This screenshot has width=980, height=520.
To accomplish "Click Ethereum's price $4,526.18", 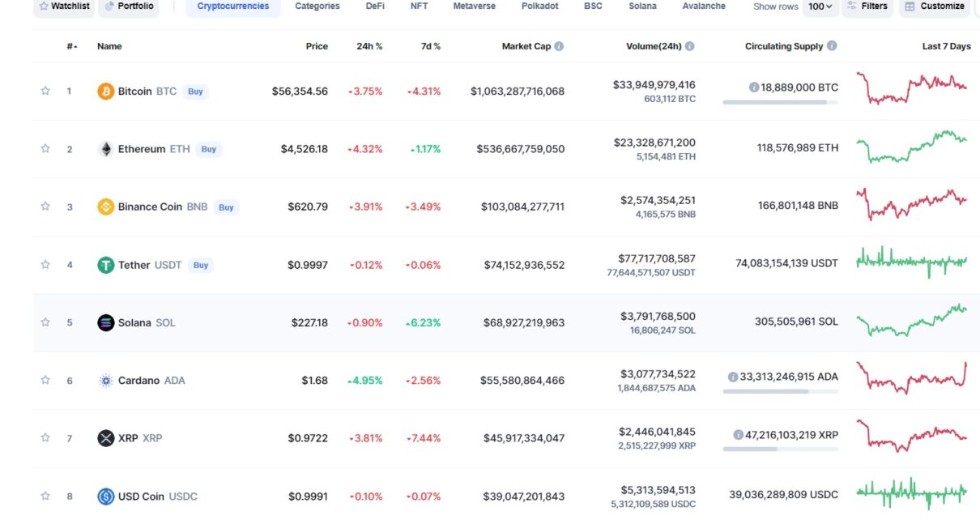I will (305, 149).
